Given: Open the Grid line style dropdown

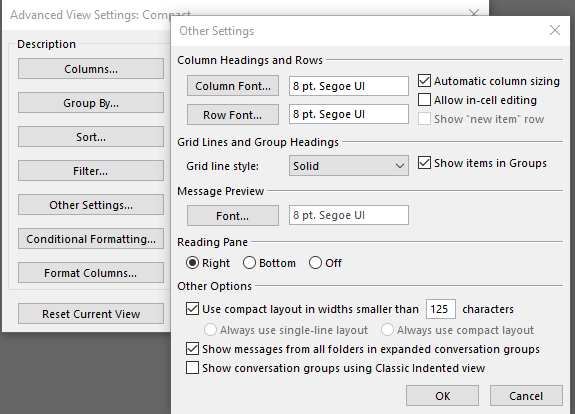Looking at the screenshot, I should point(349,166).
